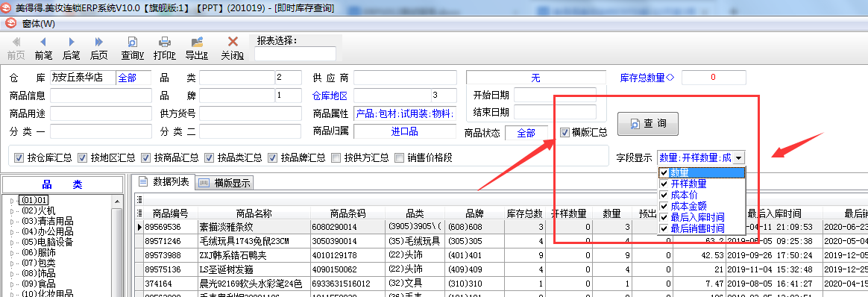
Task: Select the cell LS圣诞树发箍
Action: pos(254,269)
